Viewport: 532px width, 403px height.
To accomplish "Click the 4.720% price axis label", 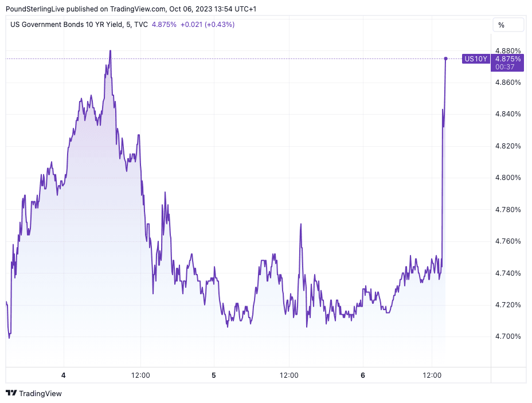I will (507, 305).
